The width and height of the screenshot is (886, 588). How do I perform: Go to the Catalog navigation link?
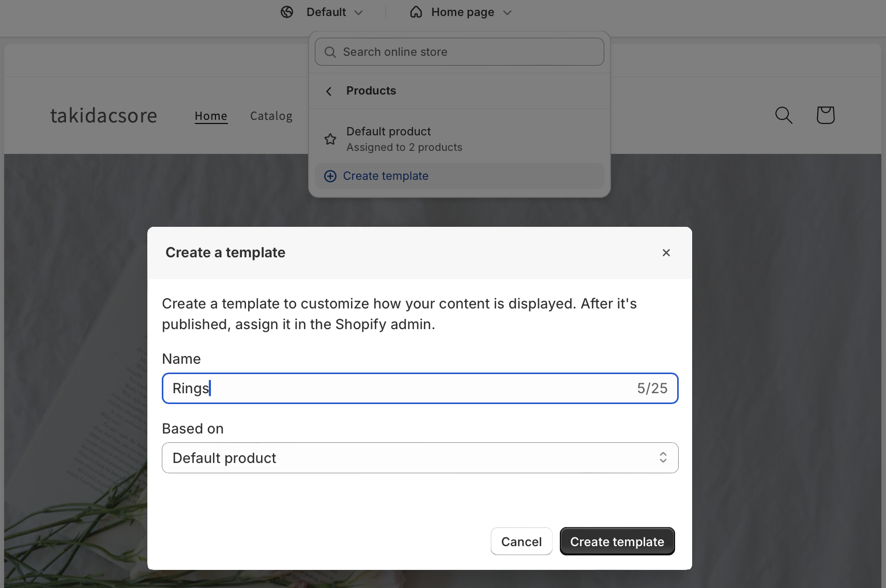pyautogui.click(x=271, y=116)
